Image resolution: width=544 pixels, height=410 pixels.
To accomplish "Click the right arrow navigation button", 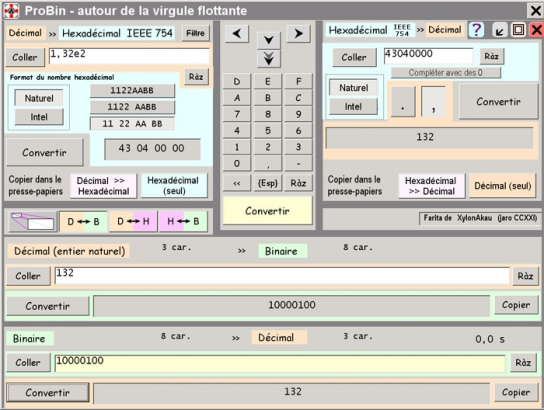I will (x=298, y=34).
